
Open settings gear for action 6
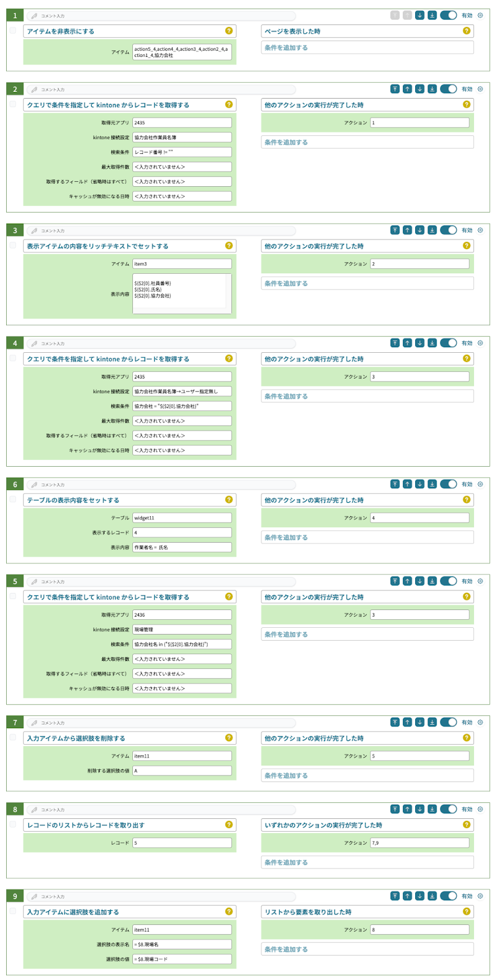click(480, 484)
